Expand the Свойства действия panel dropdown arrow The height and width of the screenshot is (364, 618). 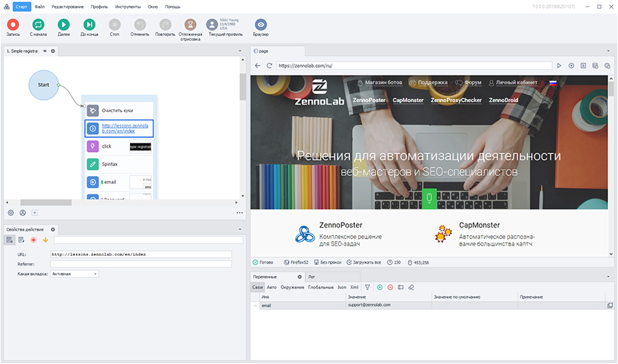240,229
